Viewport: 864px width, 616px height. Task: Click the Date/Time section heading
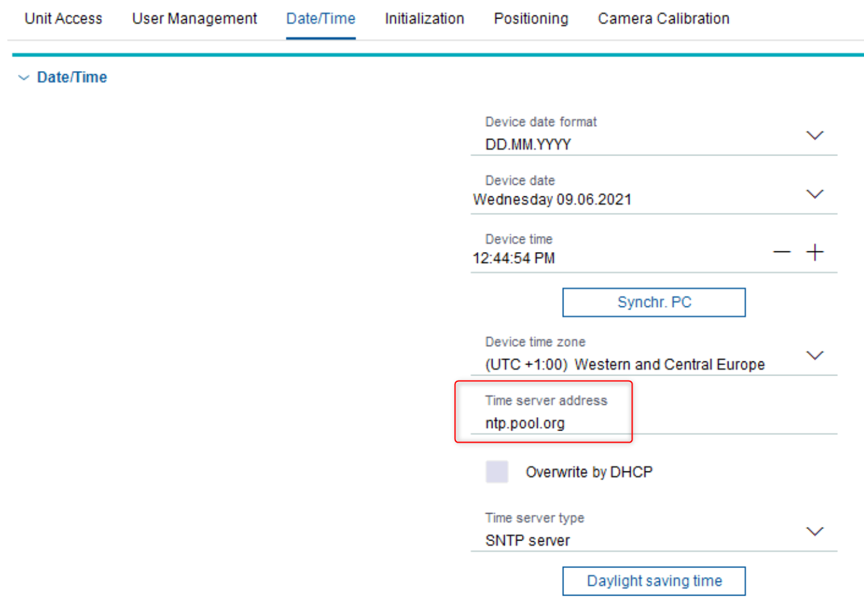[x=72, y=77]
